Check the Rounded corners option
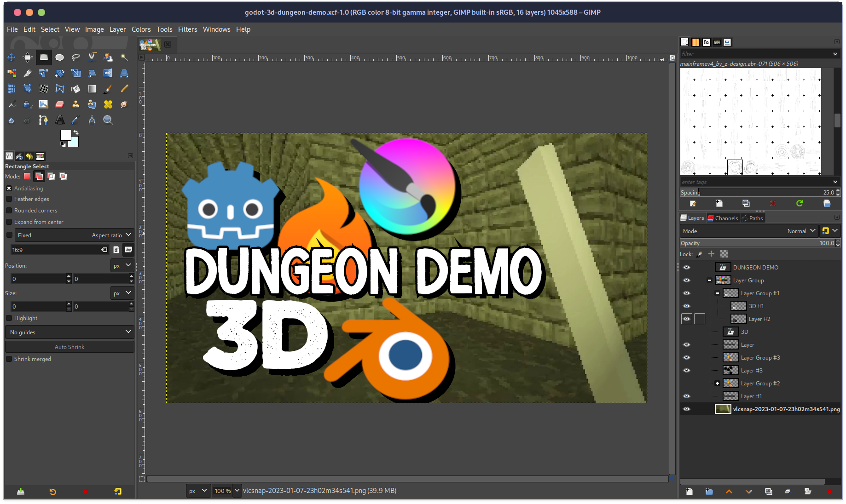Viewport: 846px width, 504px height. pos(9,210)
